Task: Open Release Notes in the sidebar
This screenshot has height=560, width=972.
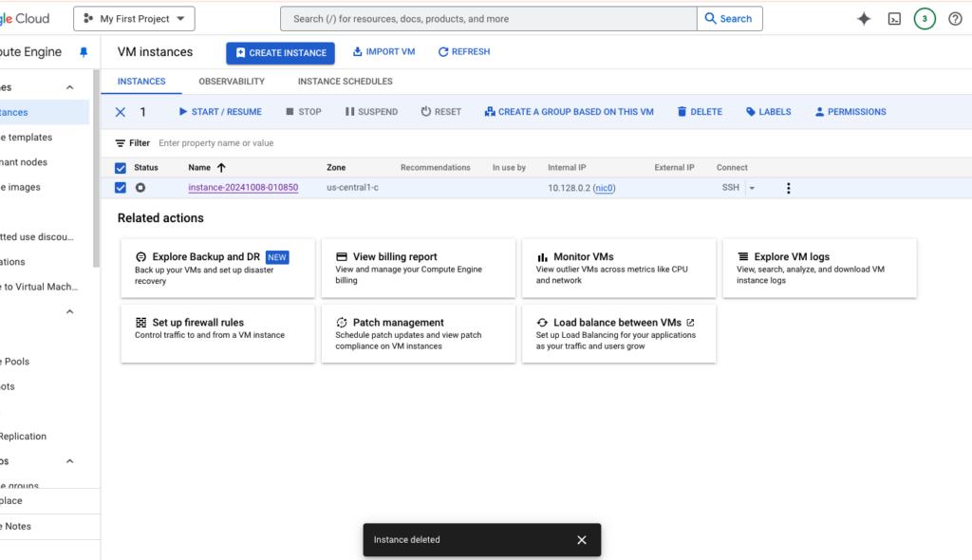Action: click(49, 526)
